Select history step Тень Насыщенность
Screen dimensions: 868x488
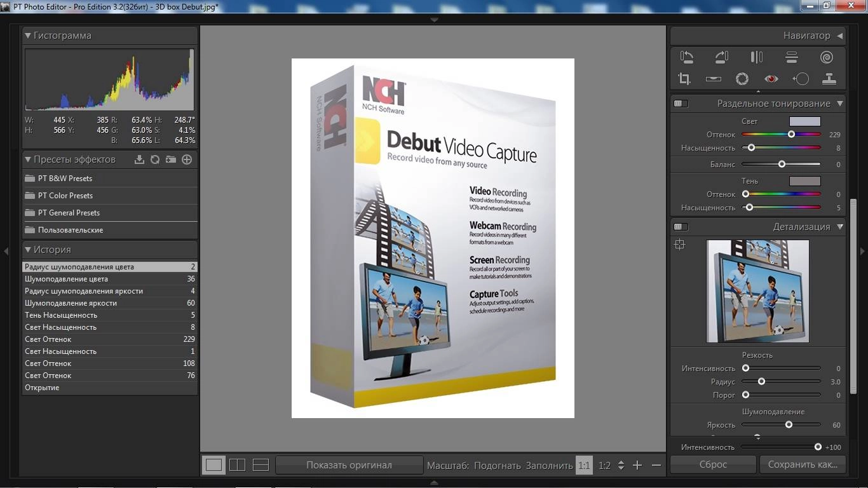(x=110, y=315)
